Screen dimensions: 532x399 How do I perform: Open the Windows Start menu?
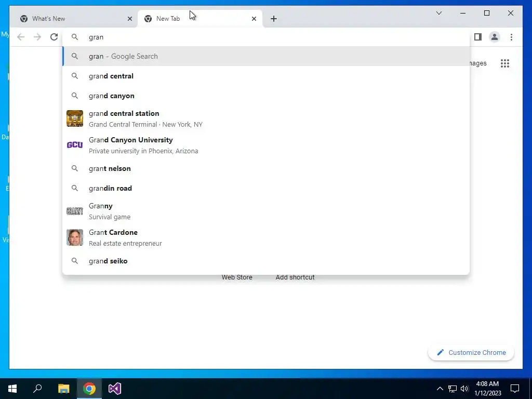pos(12,389)
